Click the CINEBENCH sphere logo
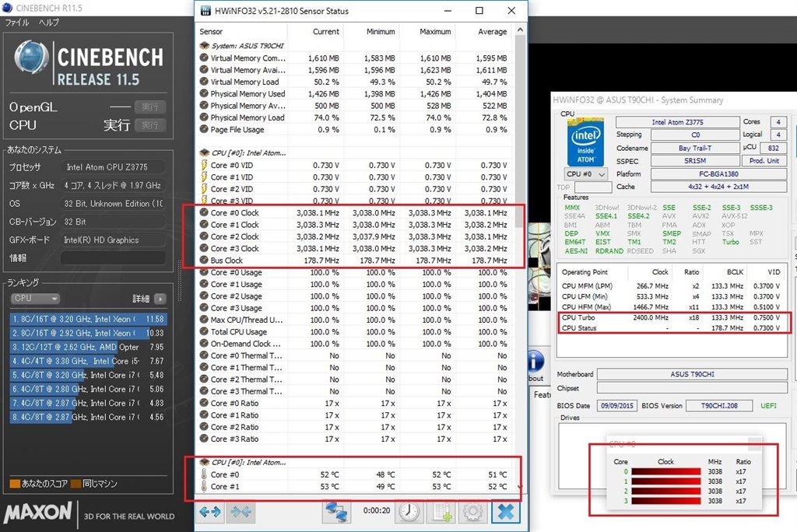 coord(31,58)
